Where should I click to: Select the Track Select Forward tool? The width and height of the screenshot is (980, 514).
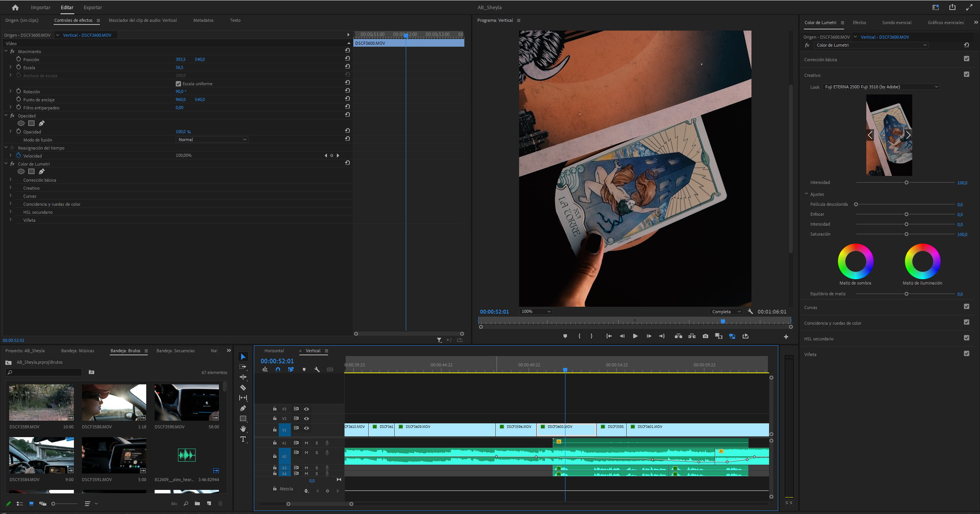point(243,367)
